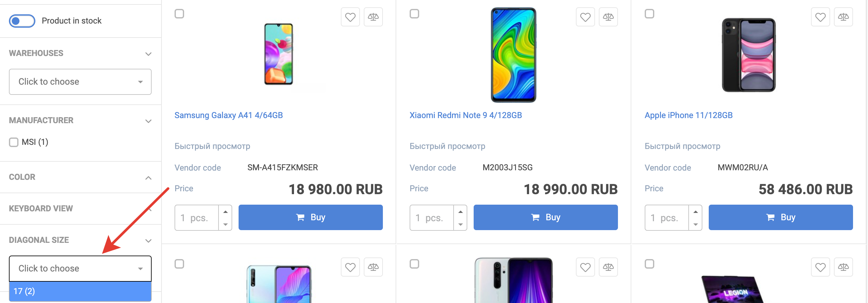Increase quantity arrow for Samsung Galaxy A41
868x303 pixels.
pos(226,212)
